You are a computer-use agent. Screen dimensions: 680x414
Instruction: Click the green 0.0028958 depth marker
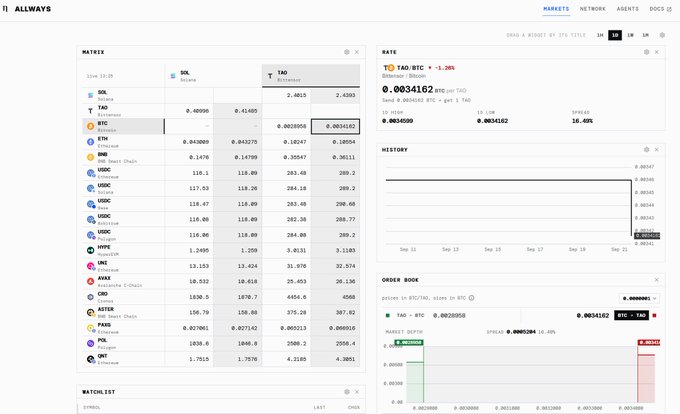click(409, 342)
